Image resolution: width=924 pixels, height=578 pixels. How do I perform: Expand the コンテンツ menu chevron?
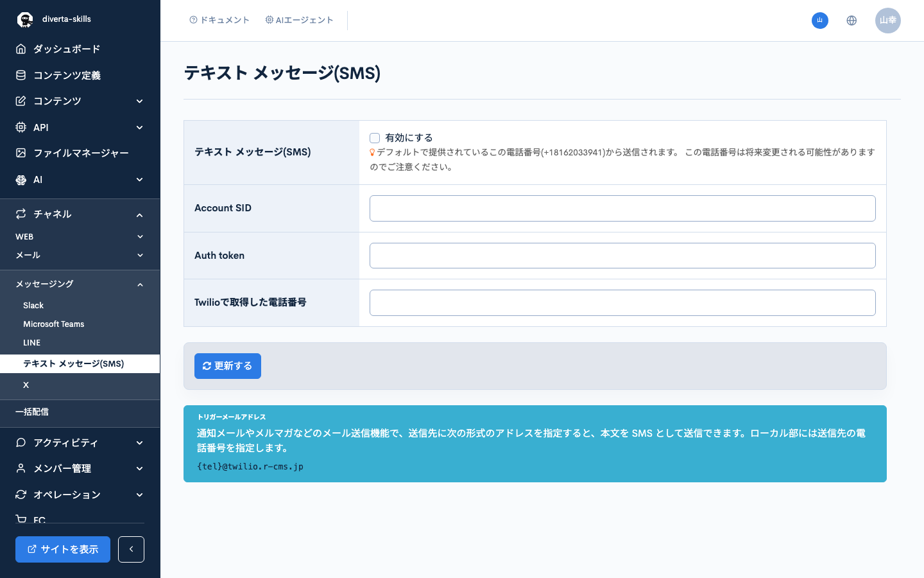coord(140,101)
